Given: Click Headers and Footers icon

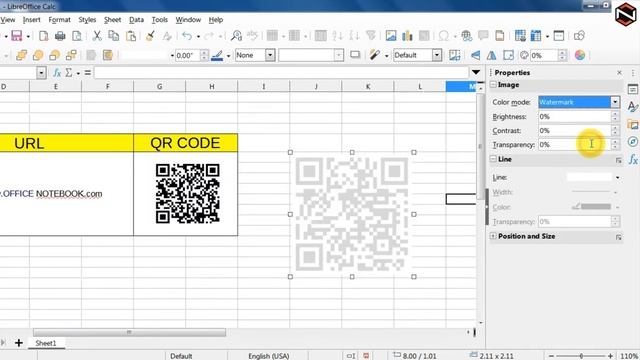Looking at the screenshot, I should 500,36.
